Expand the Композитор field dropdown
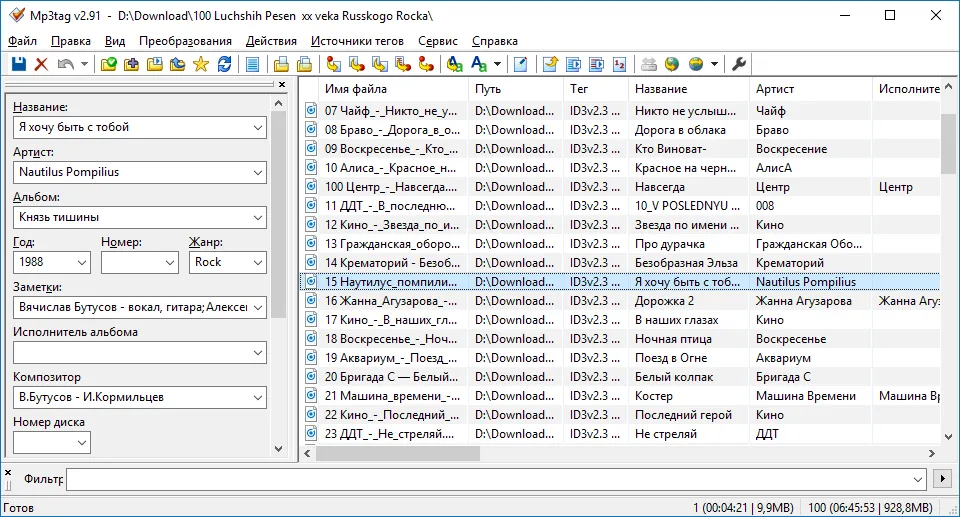The width and height of the screenshot is (960, 517). 258,398
